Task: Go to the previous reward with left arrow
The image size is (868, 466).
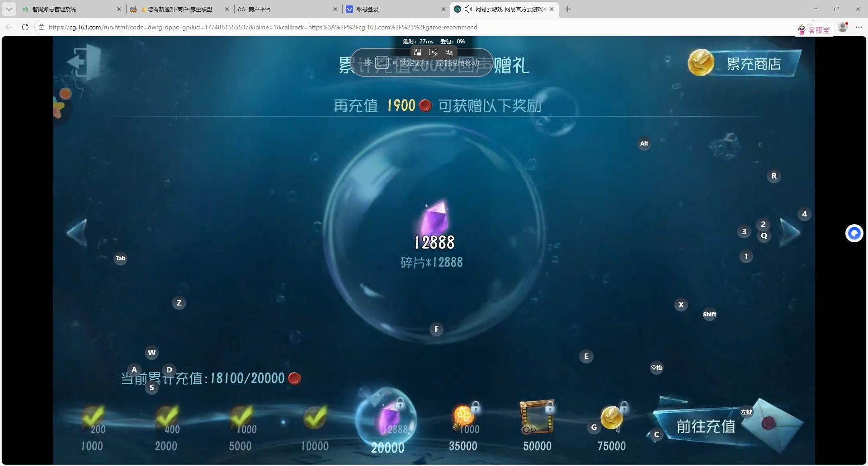Action: tap(77, 233)
